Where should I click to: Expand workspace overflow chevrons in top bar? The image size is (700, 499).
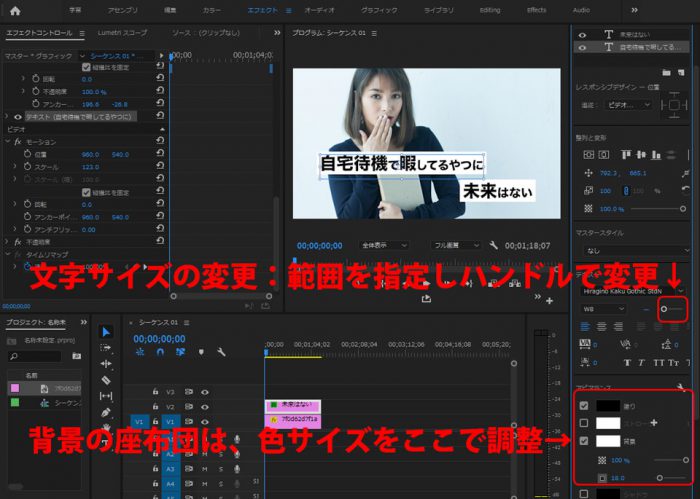634,10
